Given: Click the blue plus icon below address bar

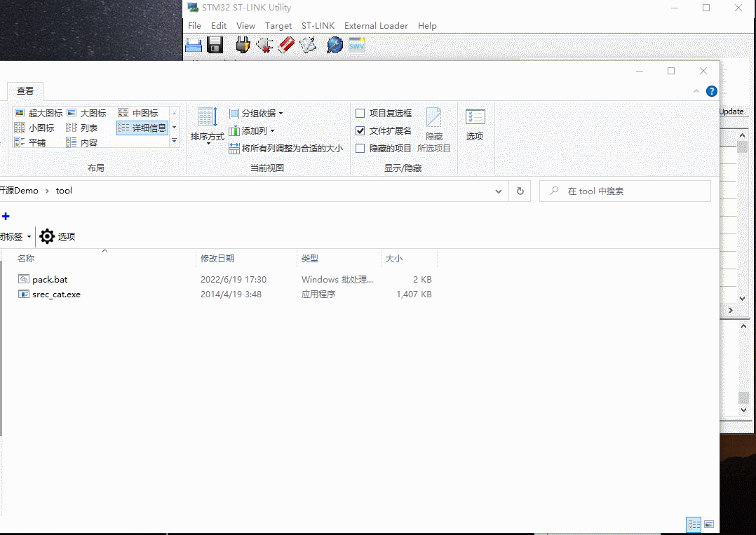Looking at the screenshot, I should click(6, 217).
